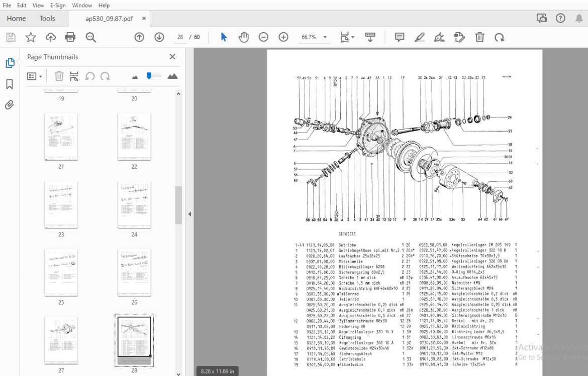Select the Highlight text tool
Screen dimensions: 588x376
(x=419, y=37)
